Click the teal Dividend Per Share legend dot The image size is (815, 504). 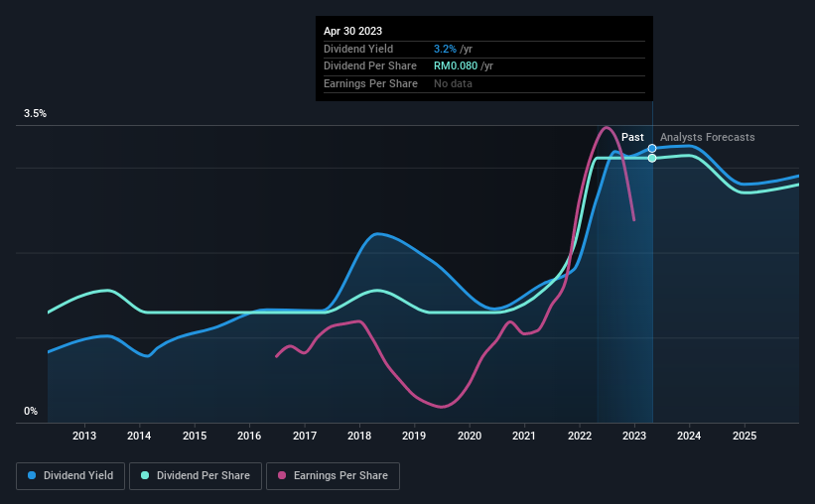(145, 475)
